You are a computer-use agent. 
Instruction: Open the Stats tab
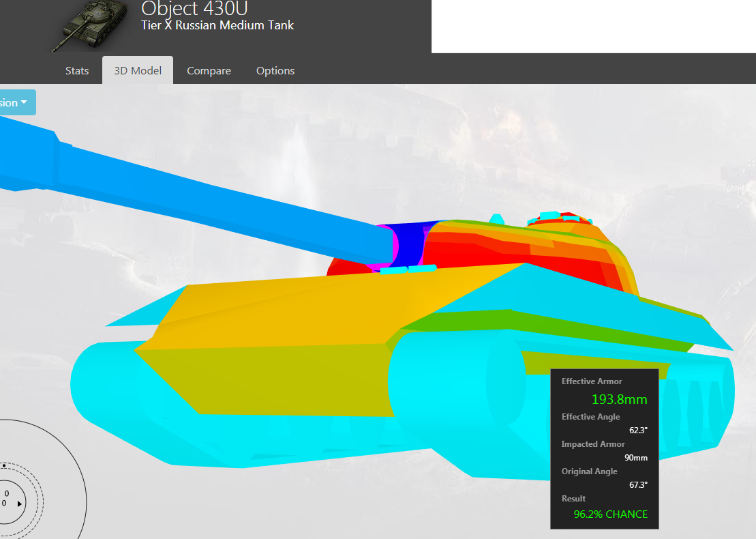(x=77, y=71)
